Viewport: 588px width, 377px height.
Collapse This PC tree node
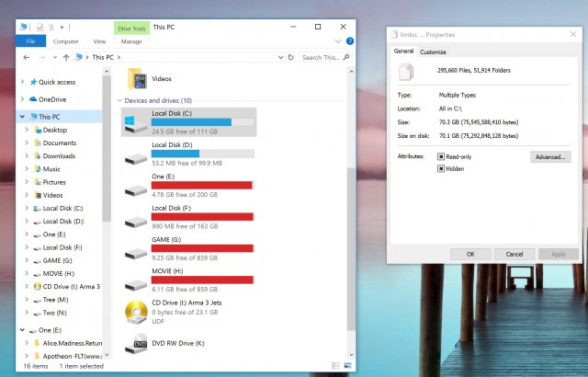click(x=22, y=117)
